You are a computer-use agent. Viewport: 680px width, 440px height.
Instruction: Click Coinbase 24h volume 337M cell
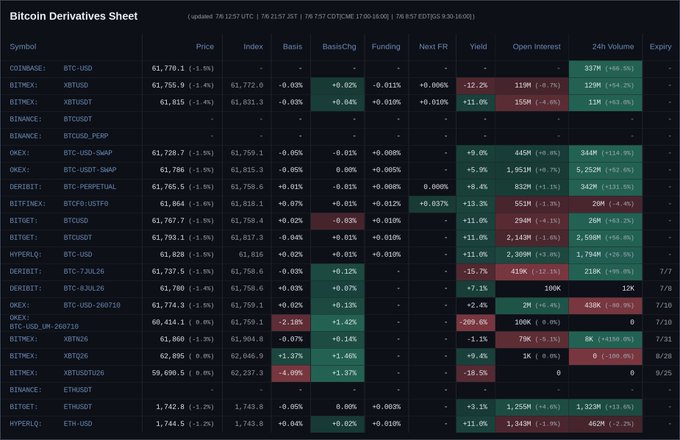click(x=605, y=68)
